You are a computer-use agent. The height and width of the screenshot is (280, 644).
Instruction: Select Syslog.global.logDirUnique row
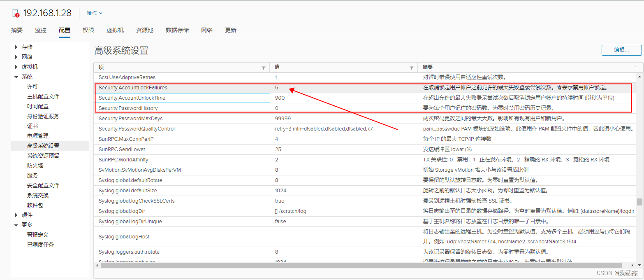tap(365, 222)
